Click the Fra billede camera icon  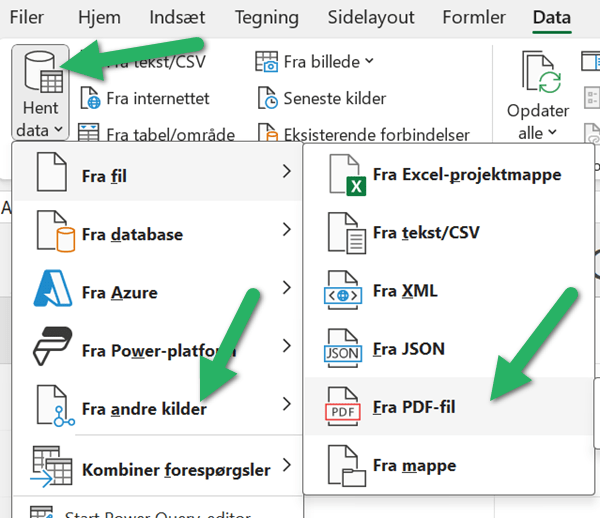(x=267, y=62)
